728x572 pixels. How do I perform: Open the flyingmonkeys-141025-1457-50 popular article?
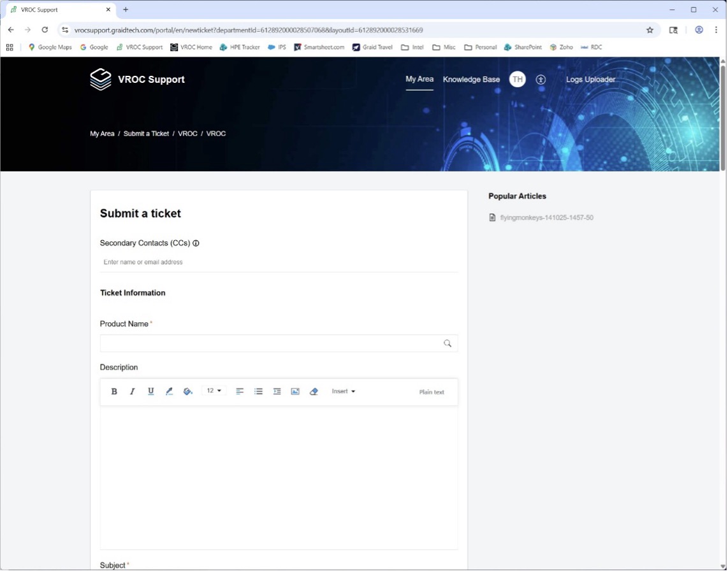tap(546, 218)
